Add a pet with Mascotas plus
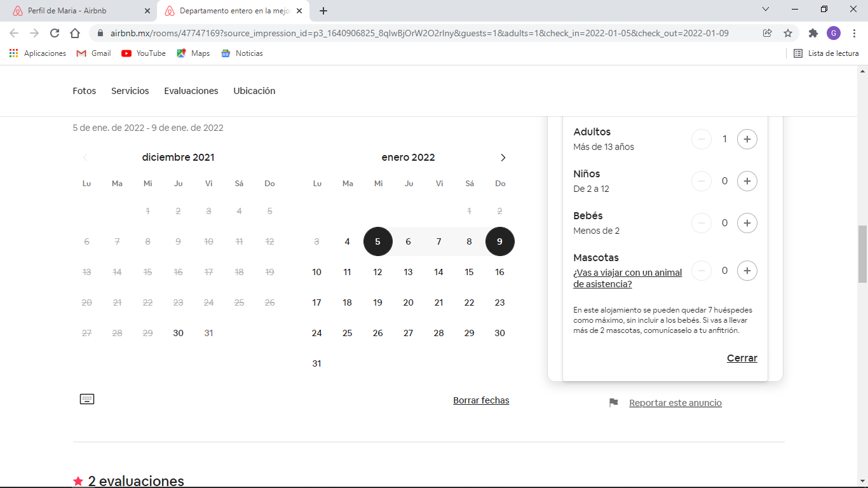868x488 pixels. (747, 271)
